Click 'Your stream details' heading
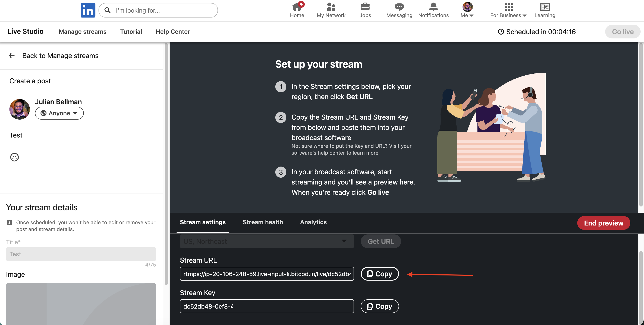The image size is (644, 325). tap(42, 207)
